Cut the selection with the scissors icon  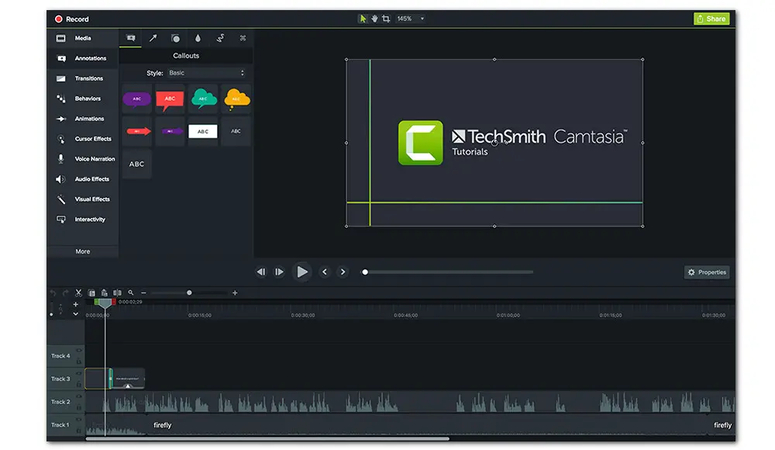pos(78,293)
